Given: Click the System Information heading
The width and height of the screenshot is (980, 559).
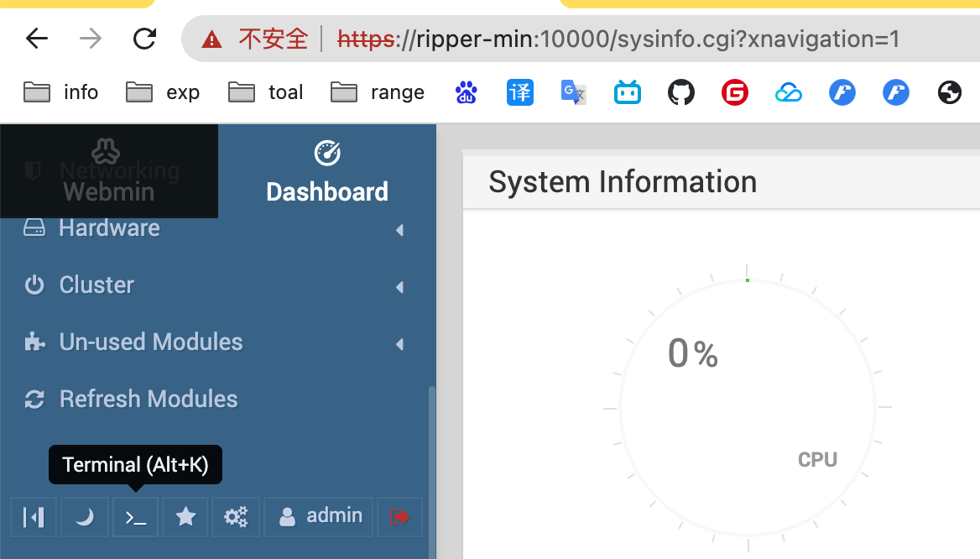Looking at the screenshot, I should coord(623,182).
